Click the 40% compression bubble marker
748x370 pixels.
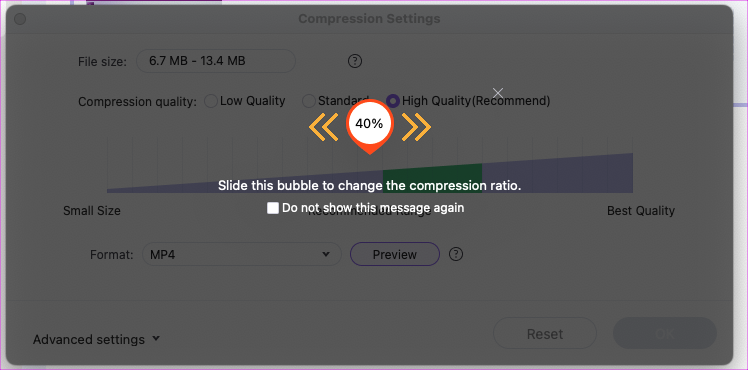(x=369, y=126)
